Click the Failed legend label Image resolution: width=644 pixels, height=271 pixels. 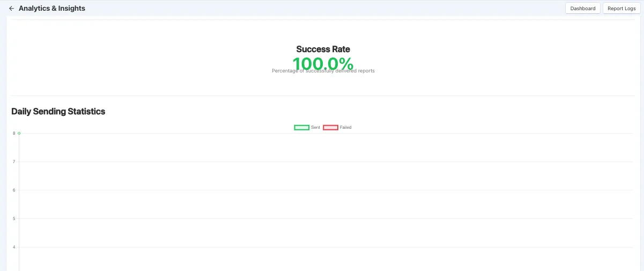coord(346,127)
